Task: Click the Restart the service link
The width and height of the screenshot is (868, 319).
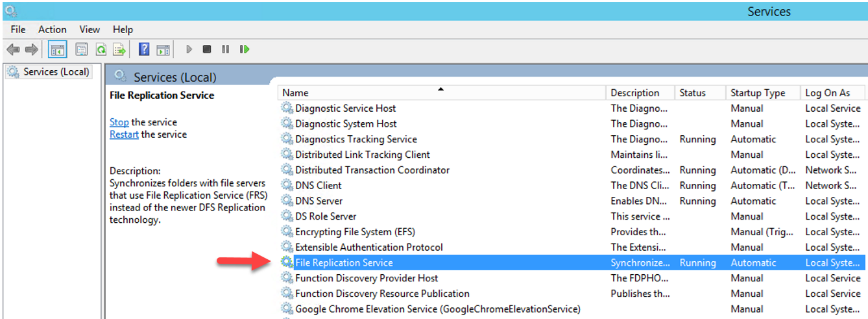Action: (125, 134)
